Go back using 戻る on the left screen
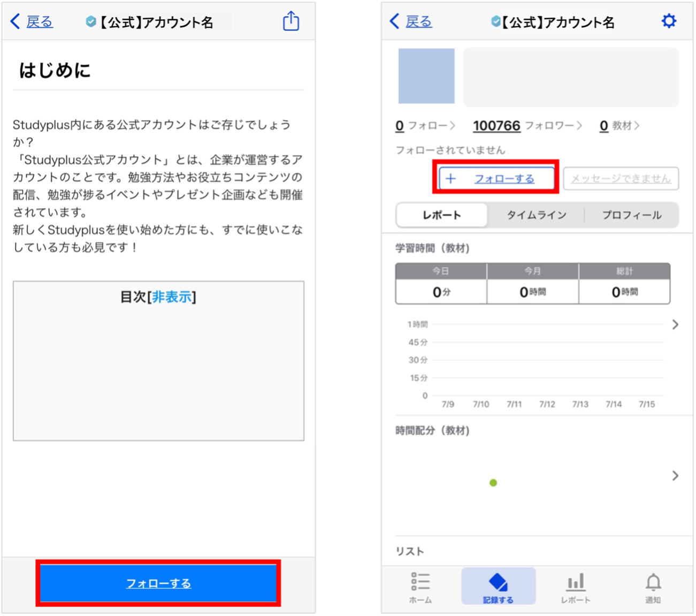Viewport: 696px width, 616px height. (x=32, y=21)
